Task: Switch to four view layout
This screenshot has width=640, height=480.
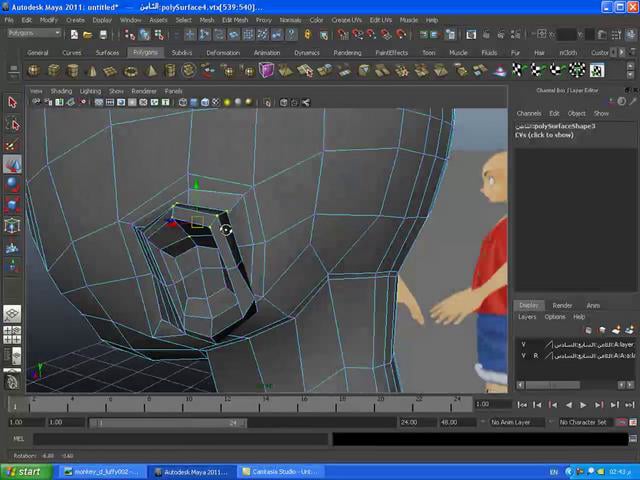Action: point(12,335)
